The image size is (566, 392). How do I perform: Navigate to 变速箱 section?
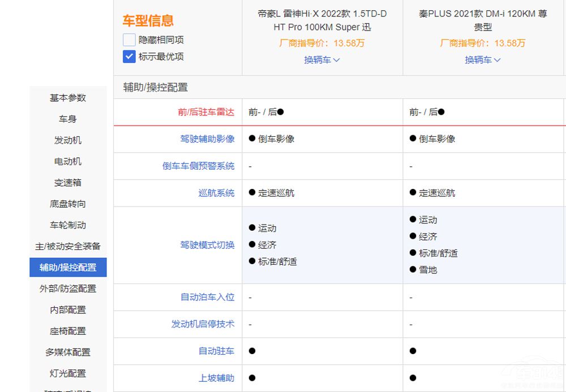(68, 183)
